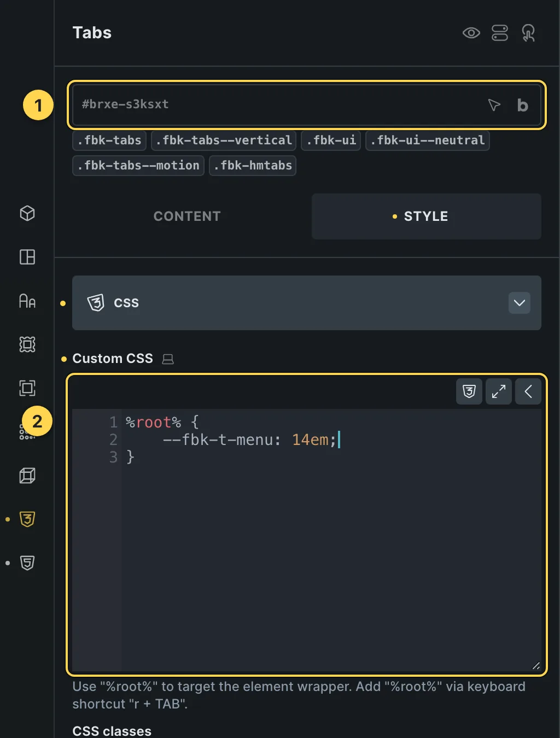
Task: Click the '%root% {' code line
Action: [x=162, y=422]
